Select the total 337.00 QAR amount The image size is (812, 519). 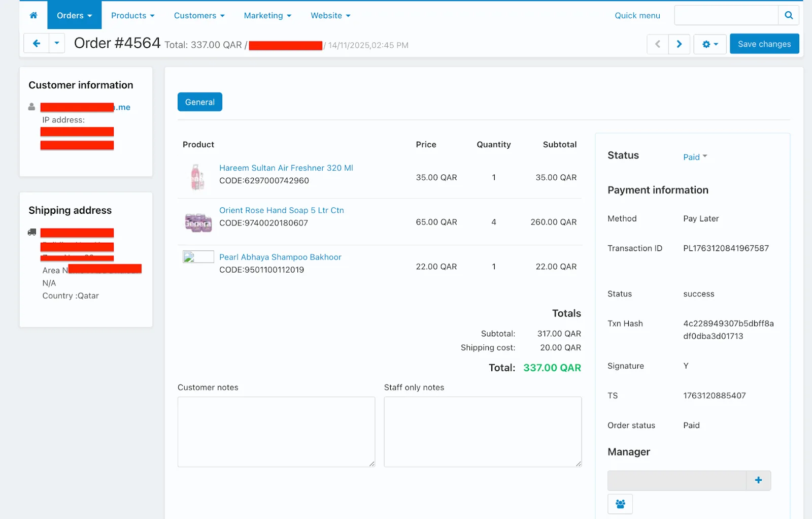pyautogui.click(x=552, y=368)
